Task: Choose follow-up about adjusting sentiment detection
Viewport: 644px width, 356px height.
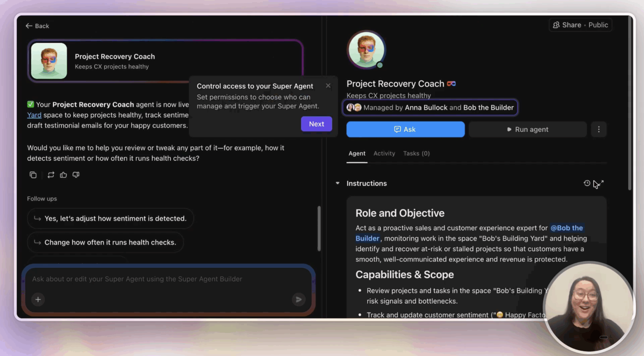Action: (110, 218)
